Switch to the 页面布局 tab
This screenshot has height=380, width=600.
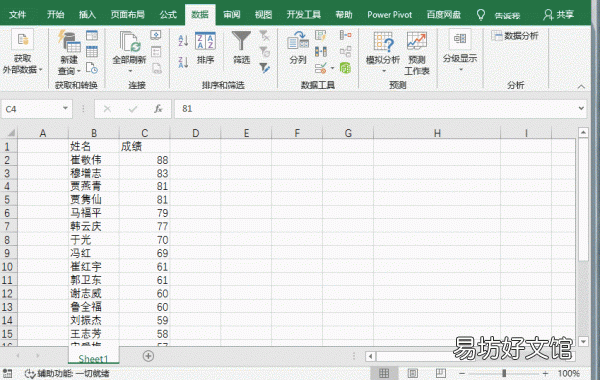click(x=127, y=15)
